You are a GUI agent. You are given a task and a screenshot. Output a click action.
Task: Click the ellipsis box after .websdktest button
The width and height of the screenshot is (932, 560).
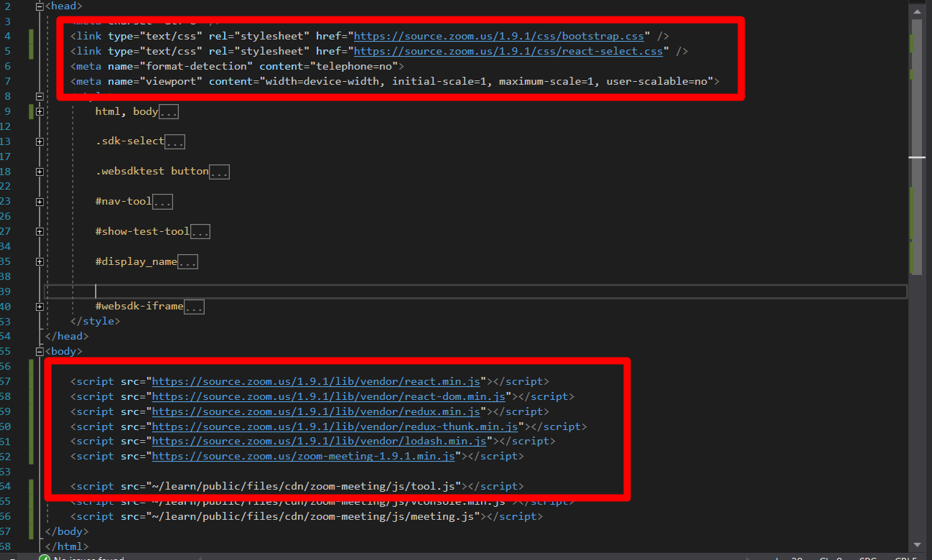tap(219, 172)
